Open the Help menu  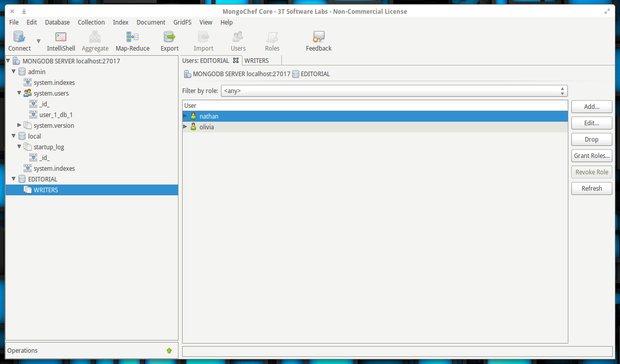pos(227,22)
